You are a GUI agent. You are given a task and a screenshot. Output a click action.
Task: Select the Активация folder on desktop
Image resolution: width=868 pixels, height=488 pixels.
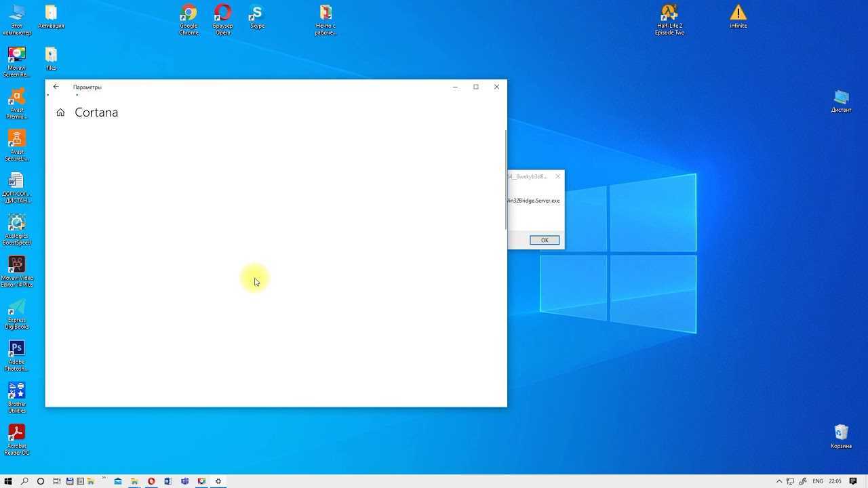51,17
